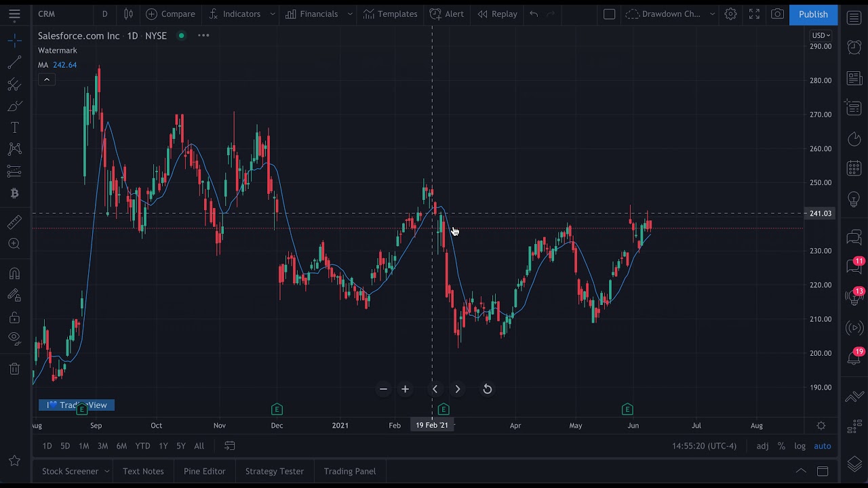Open the chart patterns tool
The image size is (868, 488).
click(14, 149)
